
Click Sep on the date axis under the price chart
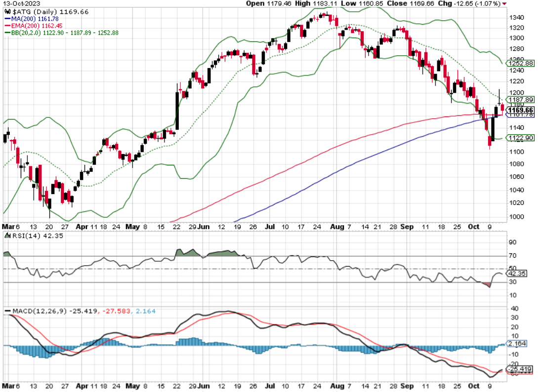coord(407,227)
